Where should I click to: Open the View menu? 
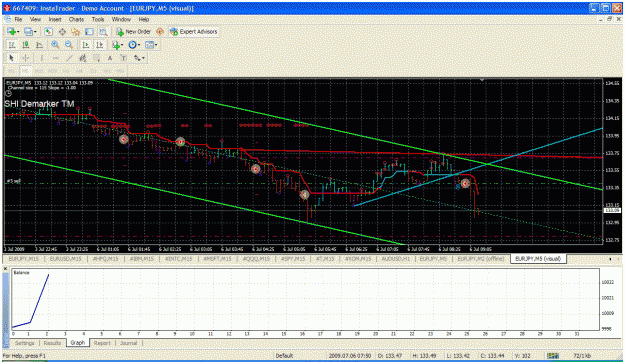[35, 19]
